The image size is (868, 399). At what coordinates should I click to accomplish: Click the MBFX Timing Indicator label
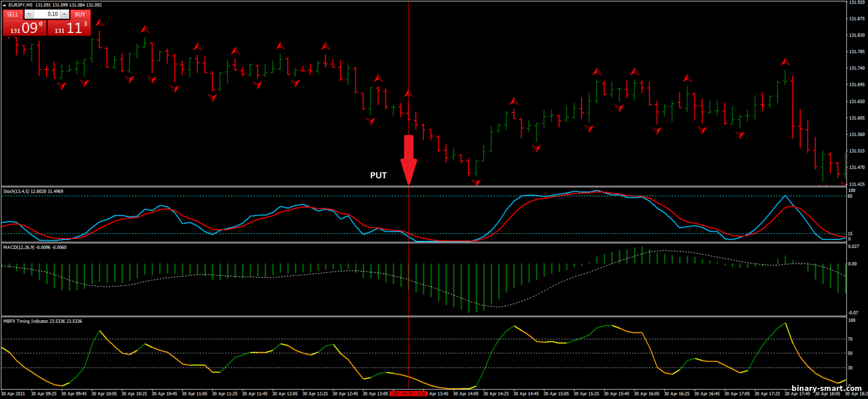(42, 321)
